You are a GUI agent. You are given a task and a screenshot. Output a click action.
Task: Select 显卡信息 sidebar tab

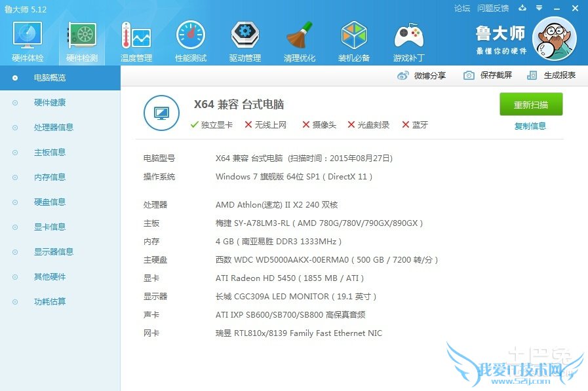click(x=60, y=227)
